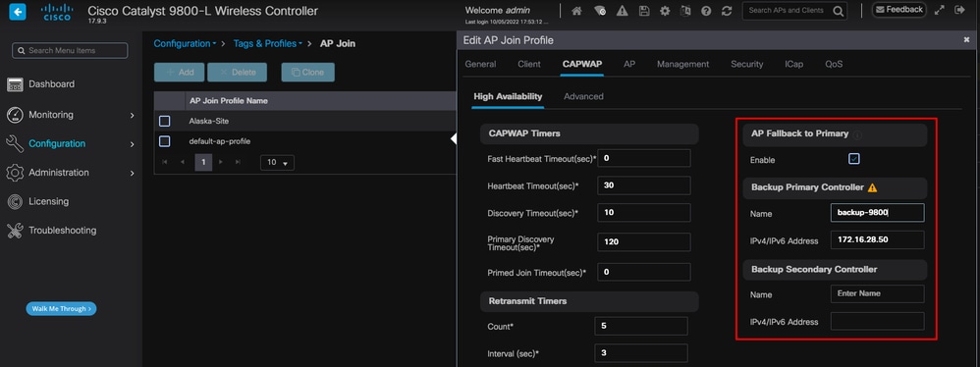This screenshot has width=980, height=367.
Task: Open the Tags & Profiles breadcrumb dropdown
Action: (x=267, y=44)
